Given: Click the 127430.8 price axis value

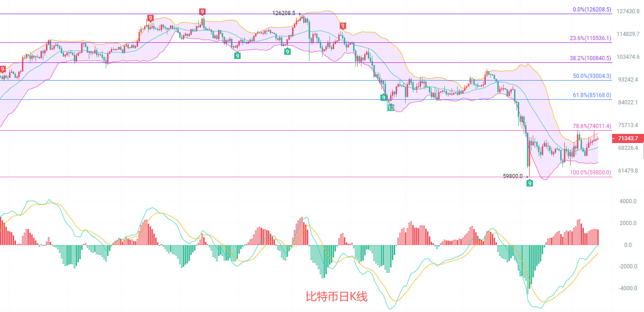Looking at the screenshot, I should (628, 11).
